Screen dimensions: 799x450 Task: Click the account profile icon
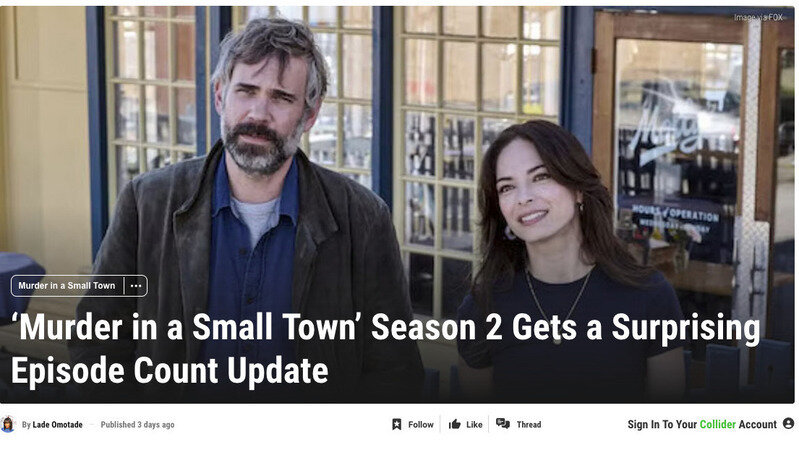click(788, 423)
